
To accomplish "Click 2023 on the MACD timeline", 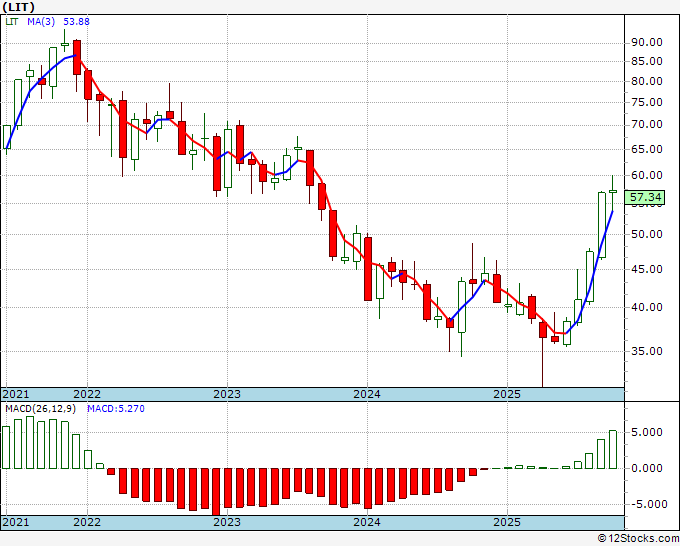I will (227, 522).
